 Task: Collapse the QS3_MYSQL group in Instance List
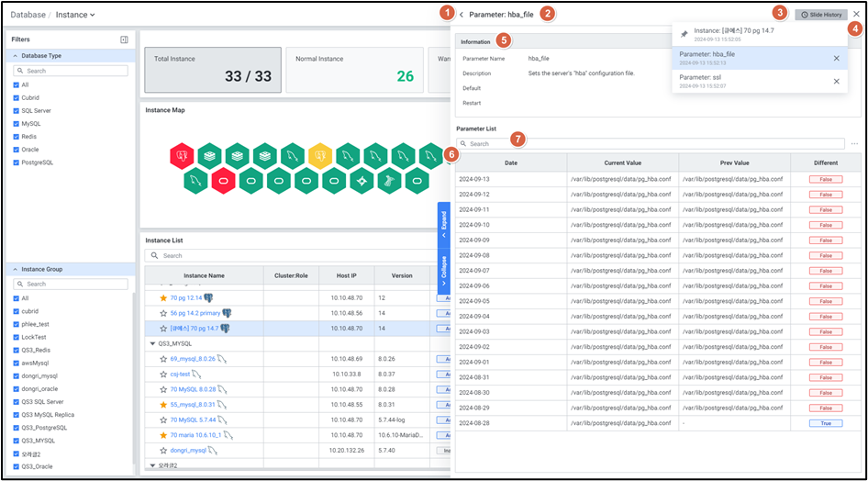[151, 343]
